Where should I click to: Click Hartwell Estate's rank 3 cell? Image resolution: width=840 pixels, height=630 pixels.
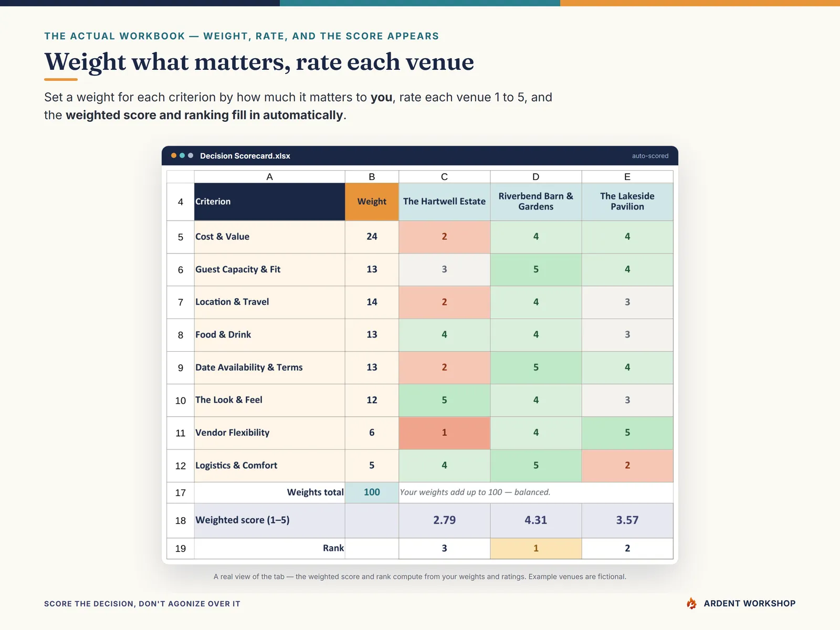(x=444, y=548)
